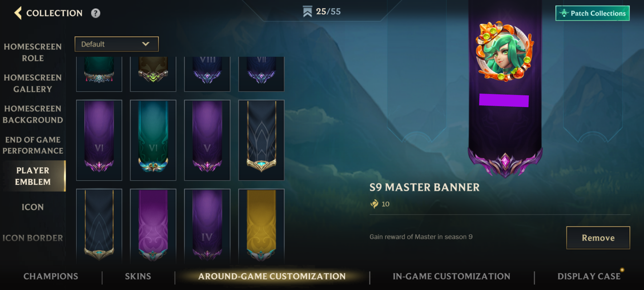The width and height of the screenshot is (644, 290).
Task: Click the Remove button
Action: coord(598,238)
